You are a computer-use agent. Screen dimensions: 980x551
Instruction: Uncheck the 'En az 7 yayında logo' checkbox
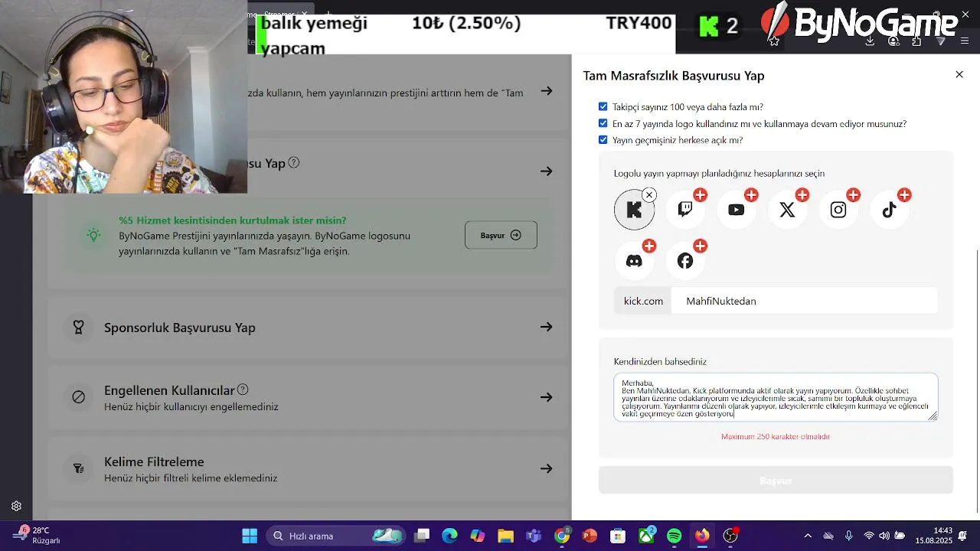click(x=603, y=123)
